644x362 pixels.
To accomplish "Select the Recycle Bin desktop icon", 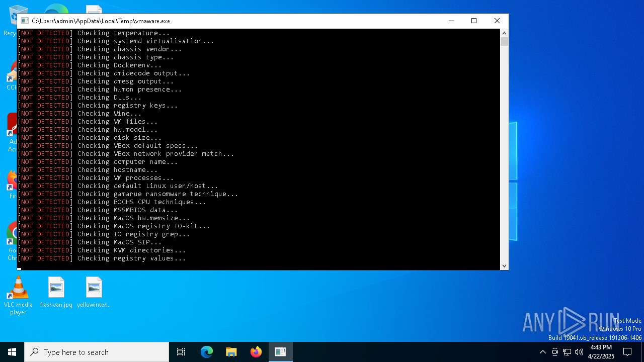I will pos(11,20).
